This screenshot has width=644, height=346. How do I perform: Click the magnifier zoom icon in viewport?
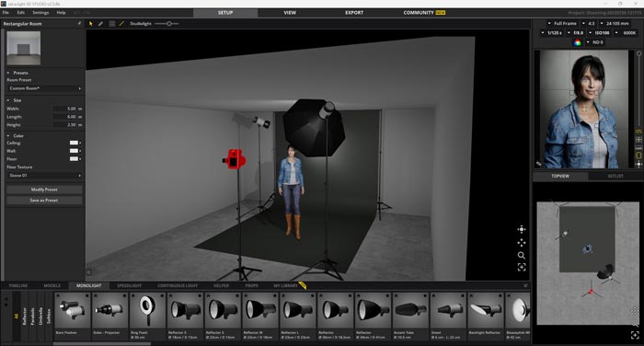tap(522, 255)
